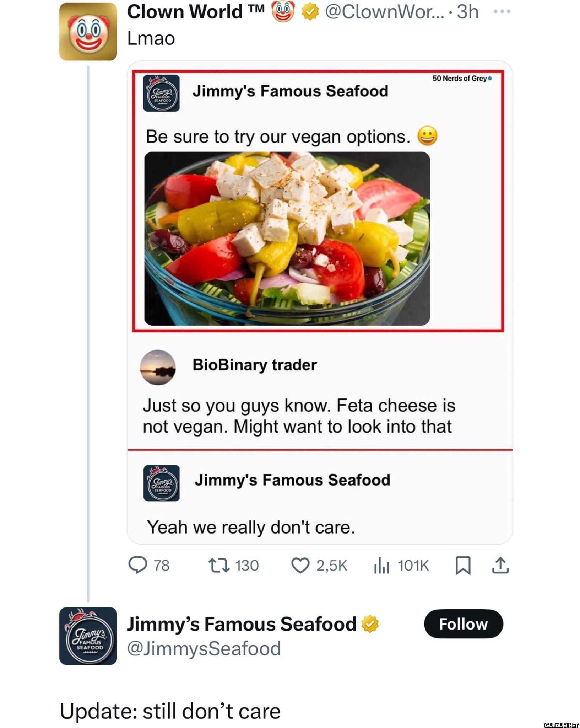Bookmark the Clown World tweet
Image resolution: width=580 pixels, height=728 pixels.
pos(463,566)
